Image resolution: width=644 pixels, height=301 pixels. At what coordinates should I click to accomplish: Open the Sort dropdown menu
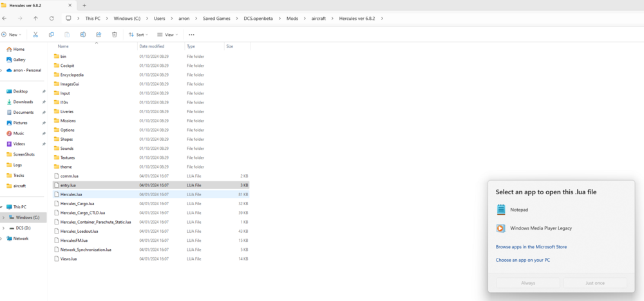pyautogui.click(x=138, y=35)
